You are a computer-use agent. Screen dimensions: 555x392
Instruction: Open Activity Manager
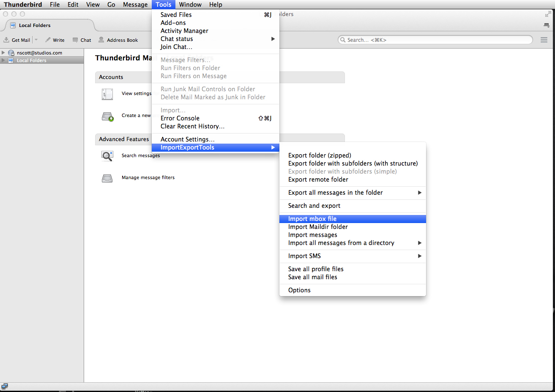(216, 31)
